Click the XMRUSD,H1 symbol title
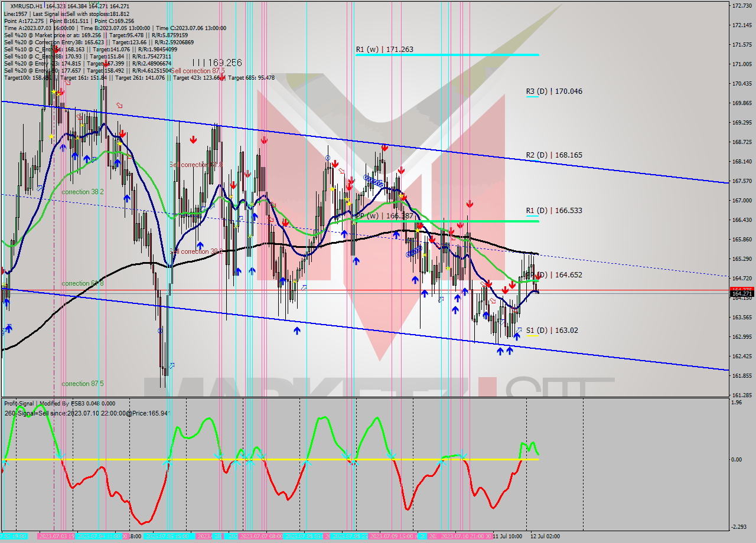 (x=28, y=6)
